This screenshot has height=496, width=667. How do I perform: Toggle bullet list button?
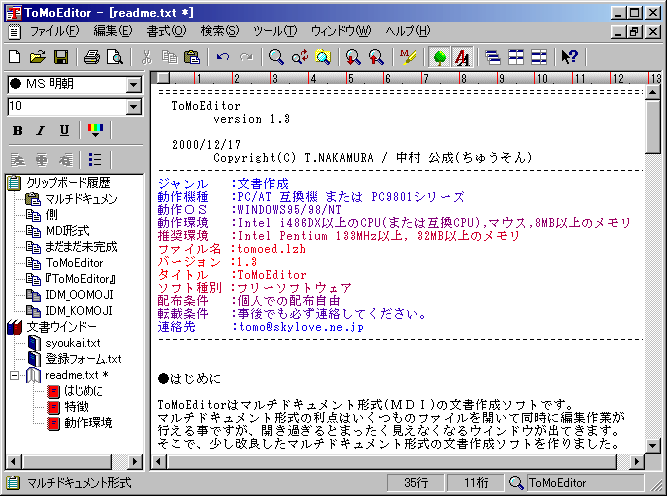point(95,160)
